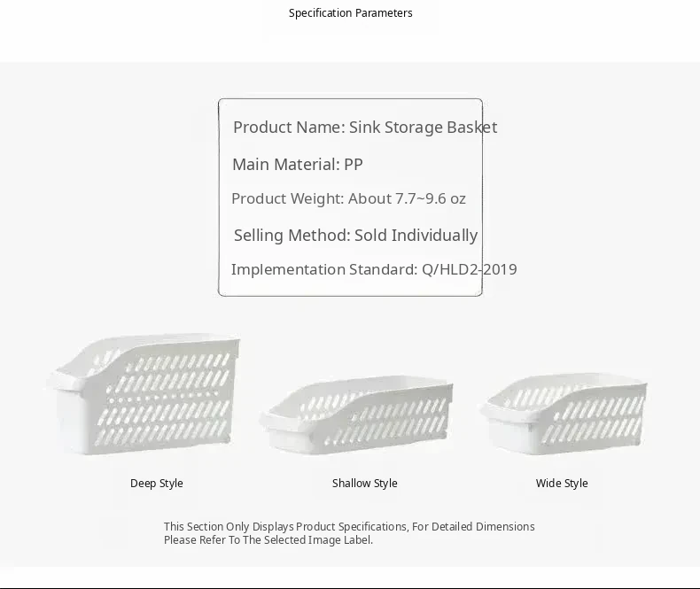Click the 'Specification Parameters' heading
The height and width of the screenshot is (589, 700).
pos(351,13)
